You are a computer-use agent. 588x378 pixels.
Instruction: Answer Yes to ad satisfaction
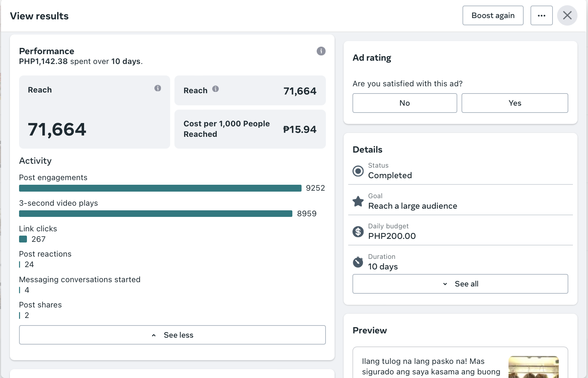click(514, 103)
